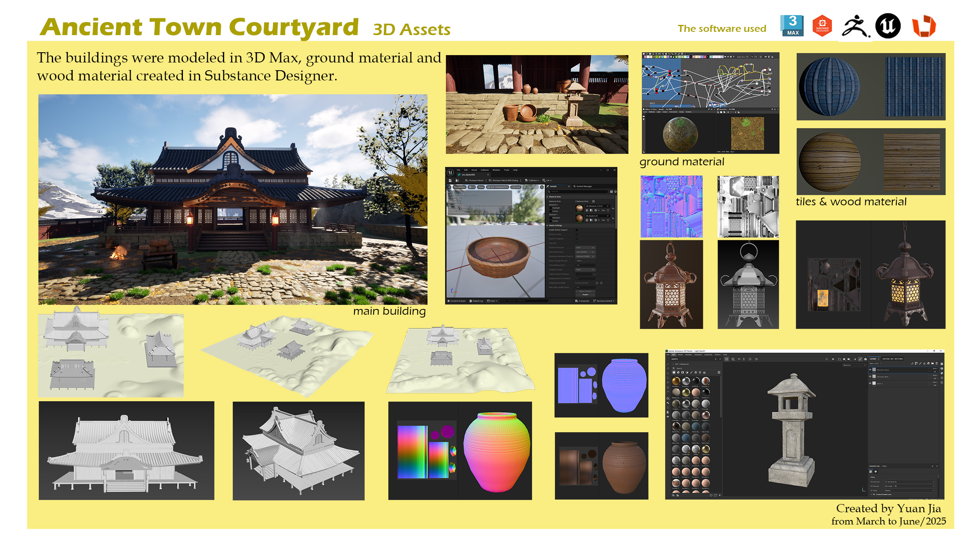Open the Asset menu in Unreal
Screen dimensions: 980x551
474,170
